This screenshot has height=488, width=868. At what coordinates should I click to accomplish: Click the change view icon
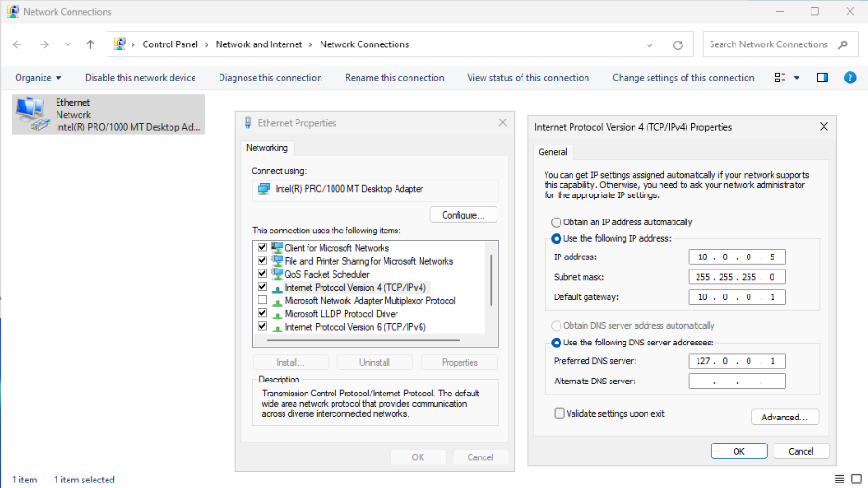tap(779, 78)
